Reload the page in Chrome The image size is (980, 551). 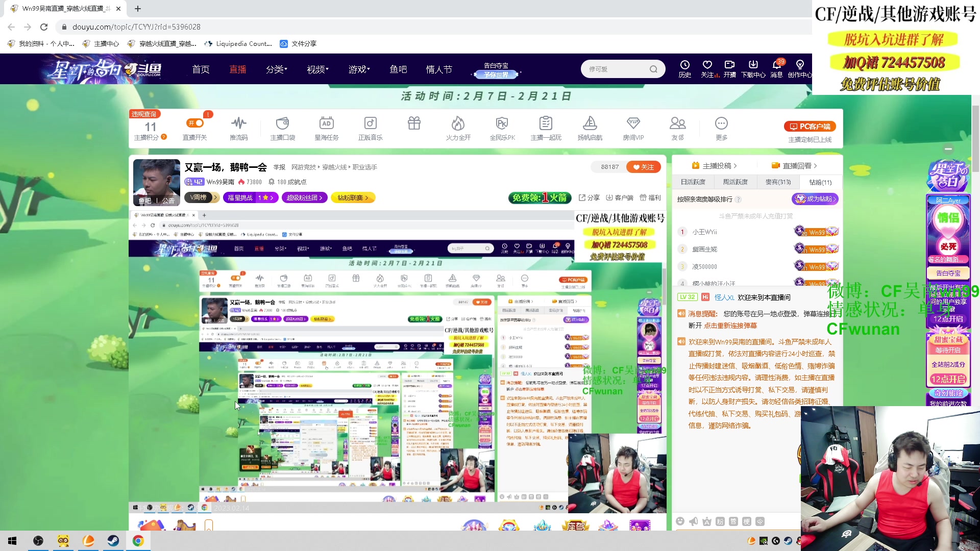tap(44, 27)
